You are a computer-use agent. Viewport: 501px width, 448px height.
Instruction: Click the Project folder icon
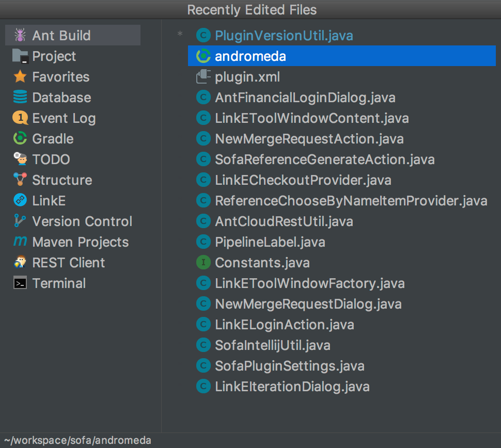pyautogui.click(x=20, y=56)
